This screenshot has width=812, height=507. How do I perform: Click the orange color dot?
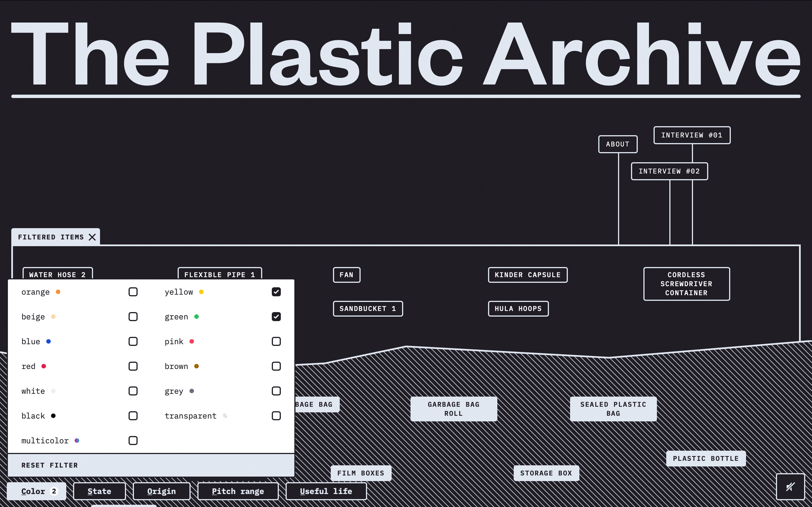[58, 292]
